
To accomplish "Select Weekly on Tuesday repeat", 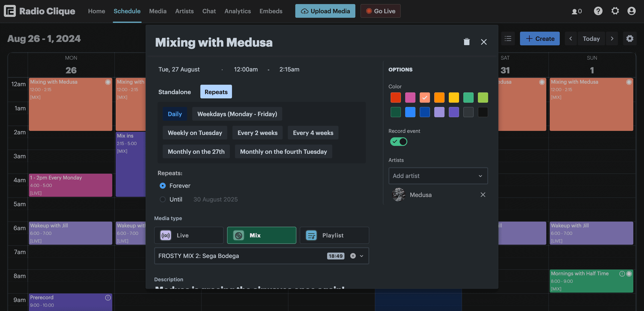I will click(x=195, y=133).
